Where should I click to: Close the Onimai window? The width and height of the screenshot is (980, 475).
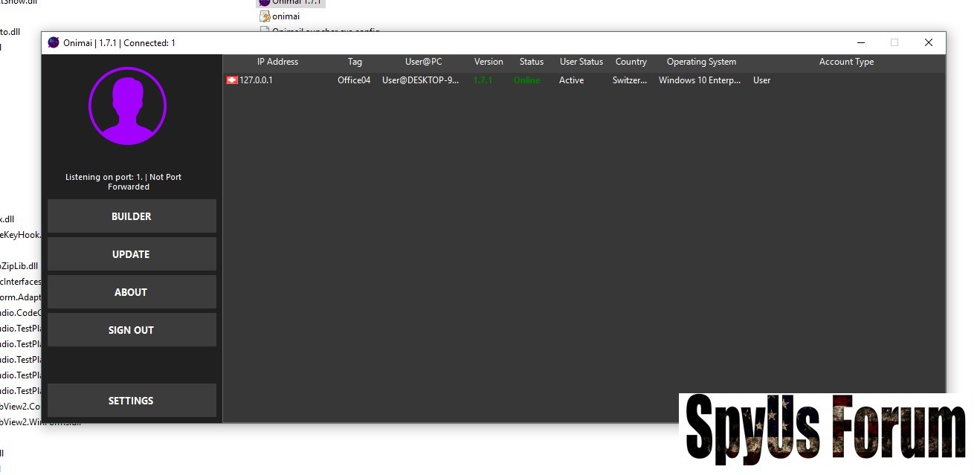tap(928, 43)
